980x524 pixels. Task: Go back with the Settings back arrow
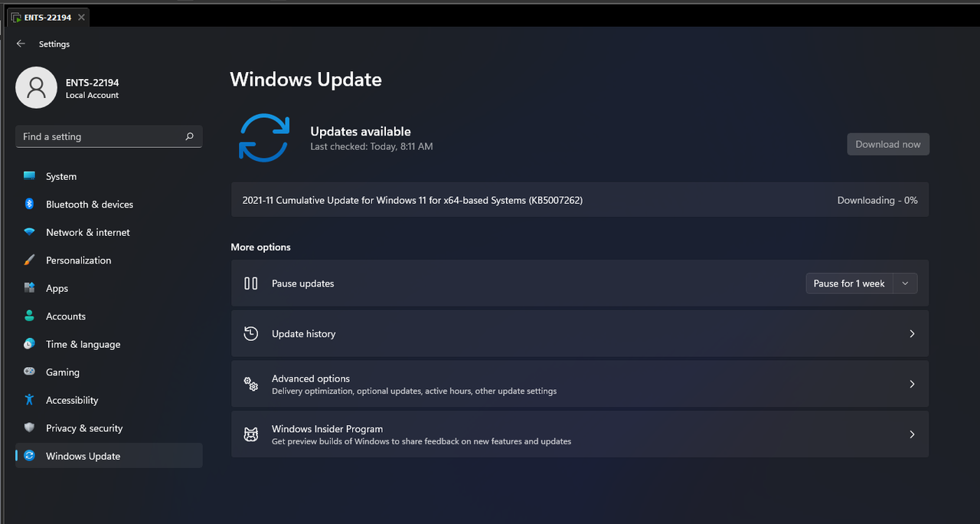21,44
